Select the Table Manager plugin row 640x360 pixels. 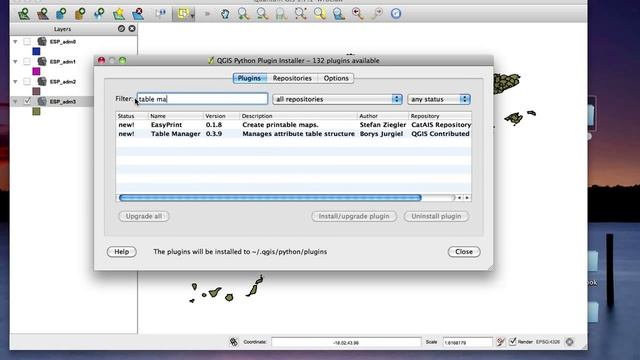293,134
